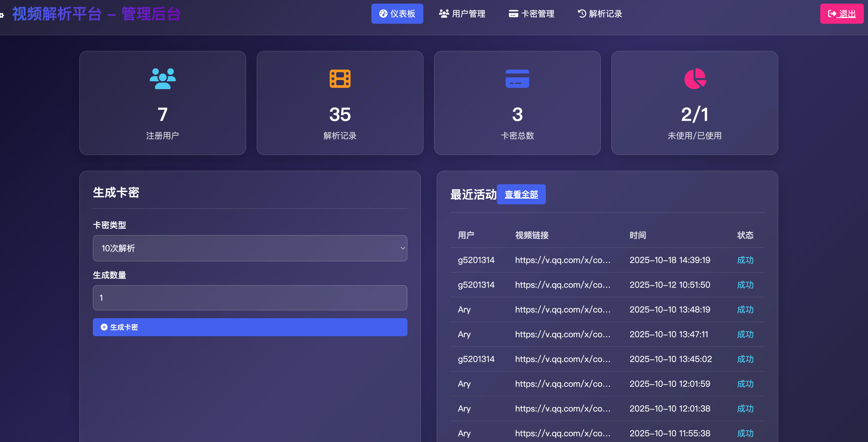
Task: Open the 卡密管理 card management tab
Action: tap(531, 14)
